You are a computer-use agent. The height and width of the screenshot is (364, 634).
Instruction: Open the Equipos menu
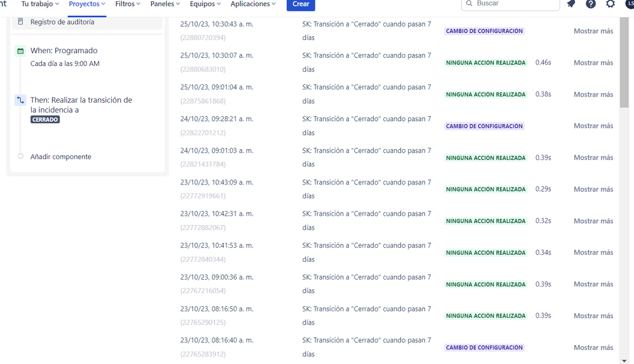(206, 4)
